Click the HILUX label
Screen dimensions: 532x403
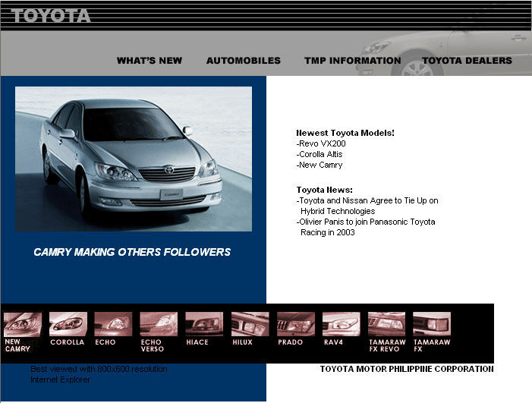click(x=242, y=342)
